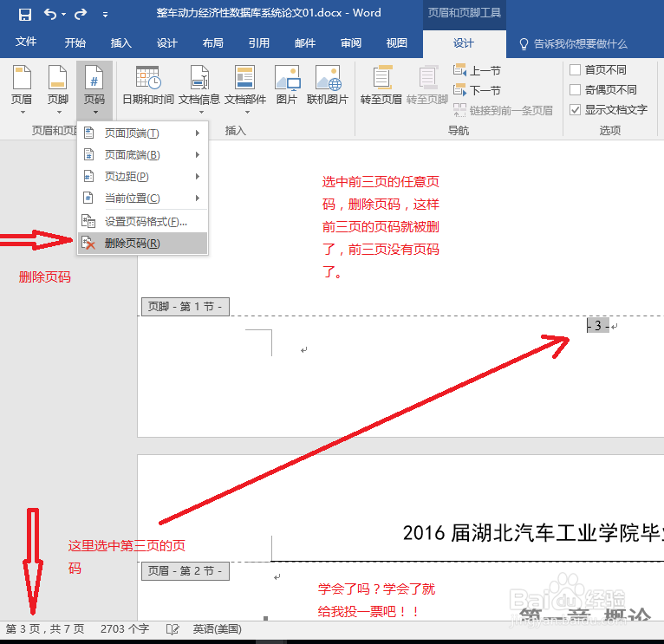Screen dimensions: 664x644
Task: Choose 设置页码格式(F)... menu item
Action: pyautogui.click(x=142, y=221)
